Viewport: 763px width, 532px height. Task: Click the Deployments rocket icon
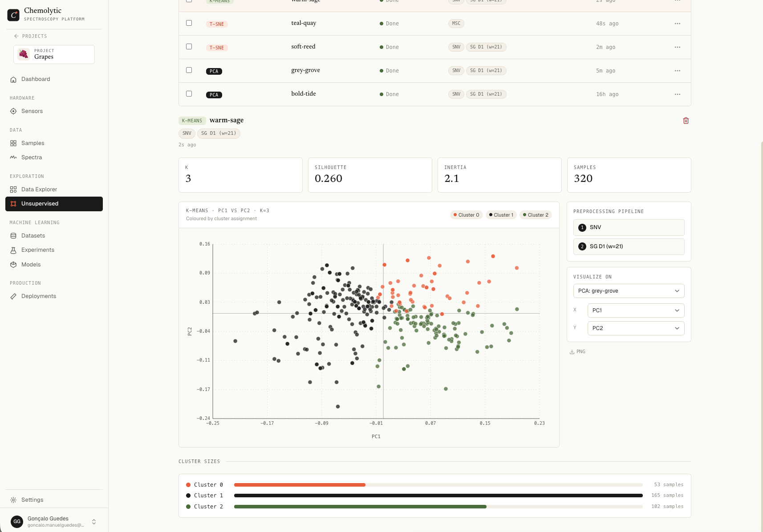coord(13,296)
